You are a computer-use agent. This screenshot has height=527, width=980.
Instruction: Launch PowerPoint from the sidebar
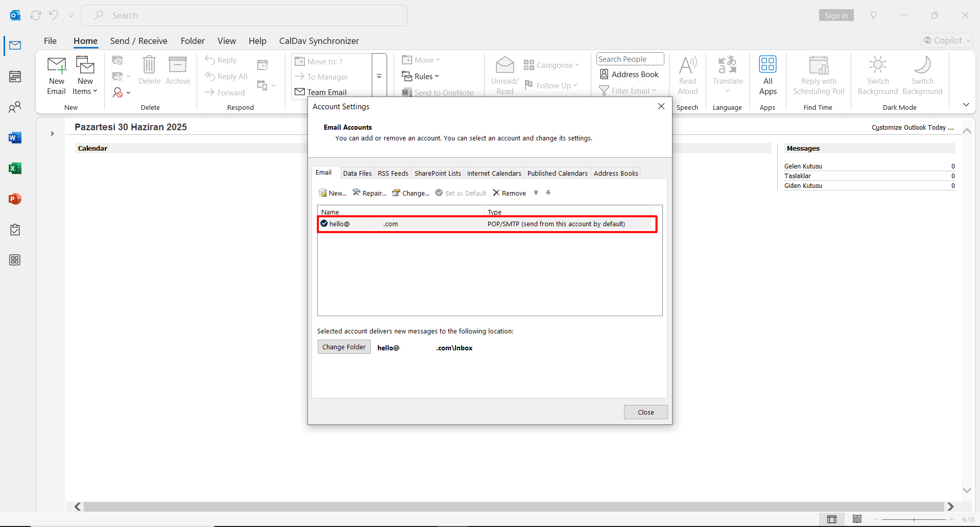click(15, 199)
